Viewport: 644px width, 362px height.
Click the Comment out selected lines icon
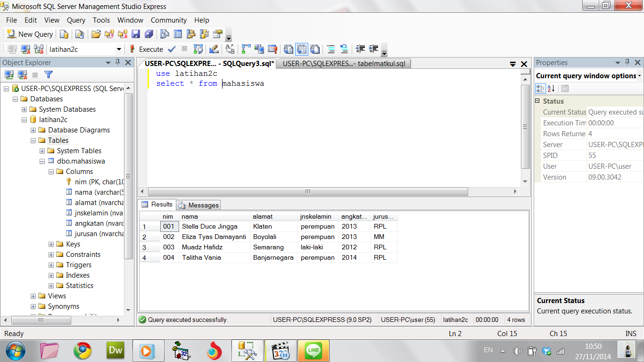point(331,49)
